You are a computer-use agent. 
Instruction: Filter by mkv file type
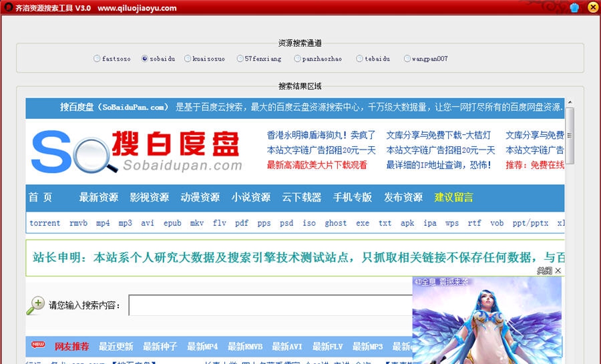[x=196, y=223]
